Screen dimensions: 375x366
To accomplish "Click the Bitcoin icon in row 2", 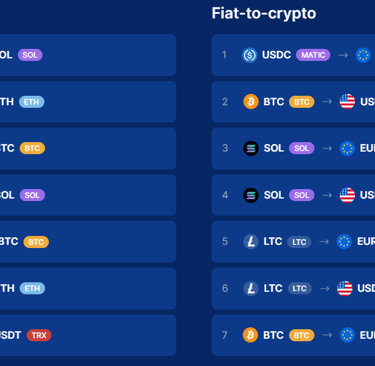I will [x=251, y=101].
